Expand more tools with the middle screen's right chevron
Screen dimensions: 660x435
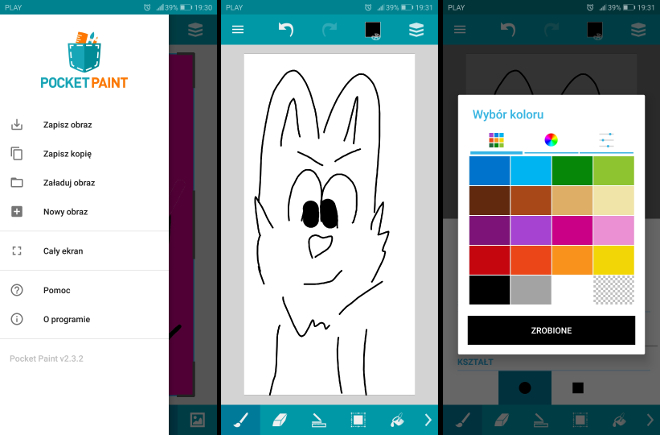[428, 420]
